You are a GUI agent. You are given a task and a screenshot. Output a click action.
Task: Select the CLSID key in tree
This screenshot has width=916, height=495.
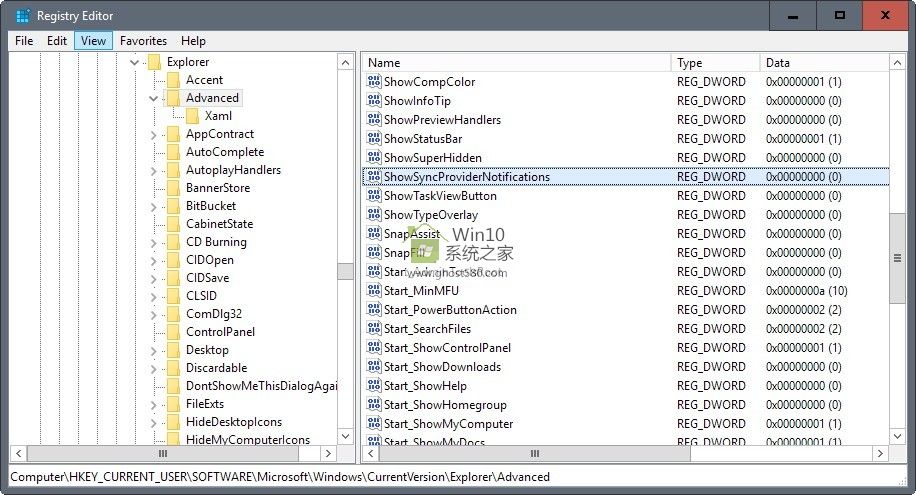coord(201,296)
